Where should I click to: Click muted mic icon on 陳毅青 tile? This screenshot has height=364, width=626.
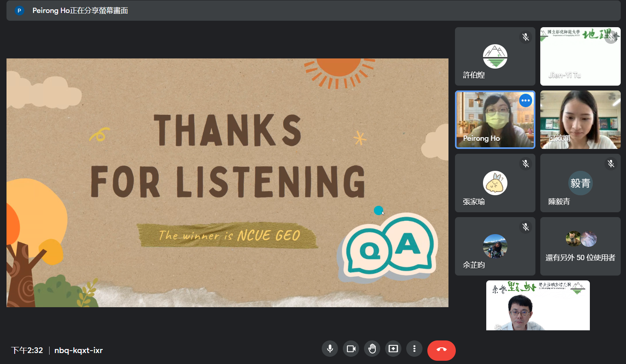pos(611,164)
